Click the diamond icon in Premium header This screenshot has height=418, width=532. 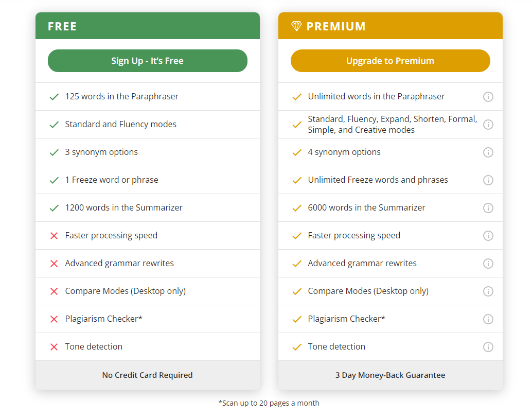(296, 26)
